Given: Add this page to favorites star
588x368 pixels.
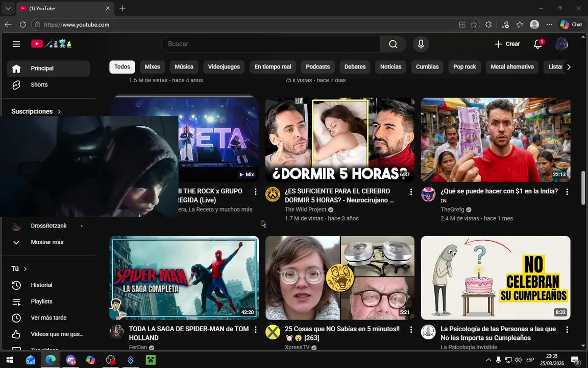Looking at the screenshot, I should pyautogui.click(x=474, y=25).
